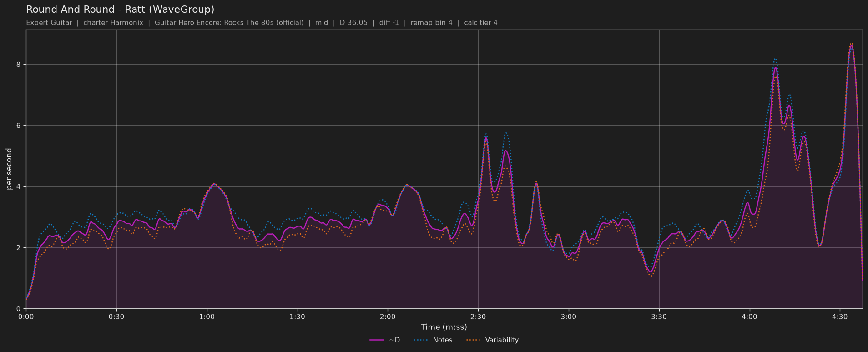Click the y-axis tick label "0"

[x=19, y=309]
